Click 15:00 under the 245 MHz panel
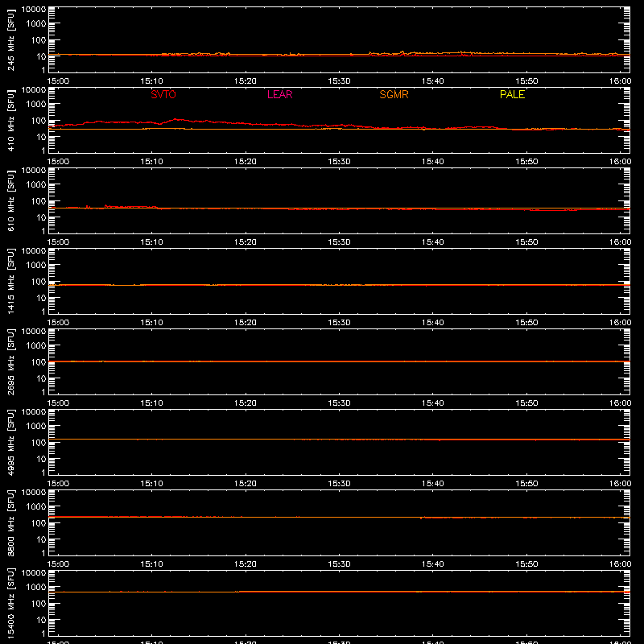 point(58,81)
